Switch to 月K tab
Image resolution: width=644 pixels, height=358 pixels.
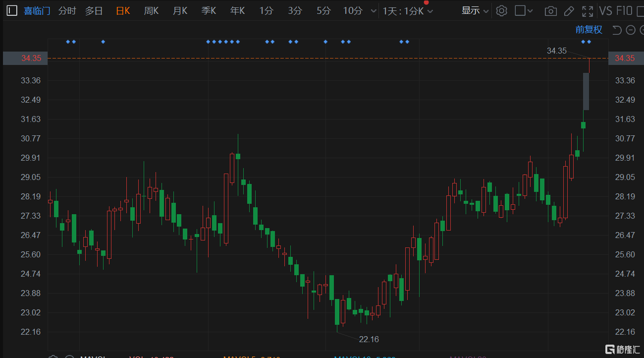click(x=180, y=10)
